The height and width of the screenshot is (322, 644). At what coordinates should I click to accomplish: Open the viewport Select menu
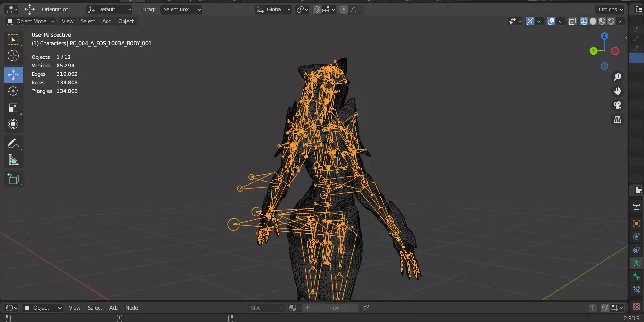pos(88,21)
